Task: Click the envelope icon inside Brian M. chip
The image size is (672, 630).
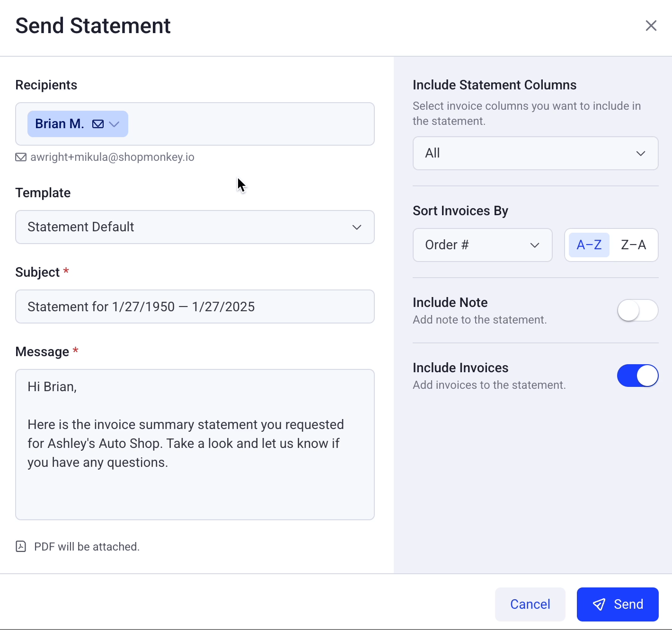Action: click(98, 123)
